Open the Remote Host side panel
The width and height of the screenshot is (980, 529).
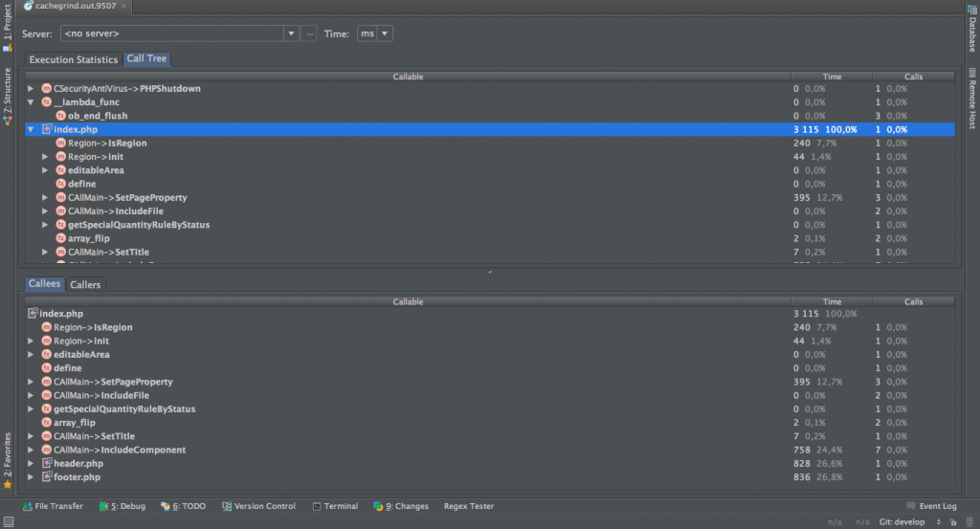[x=971, y=99]
